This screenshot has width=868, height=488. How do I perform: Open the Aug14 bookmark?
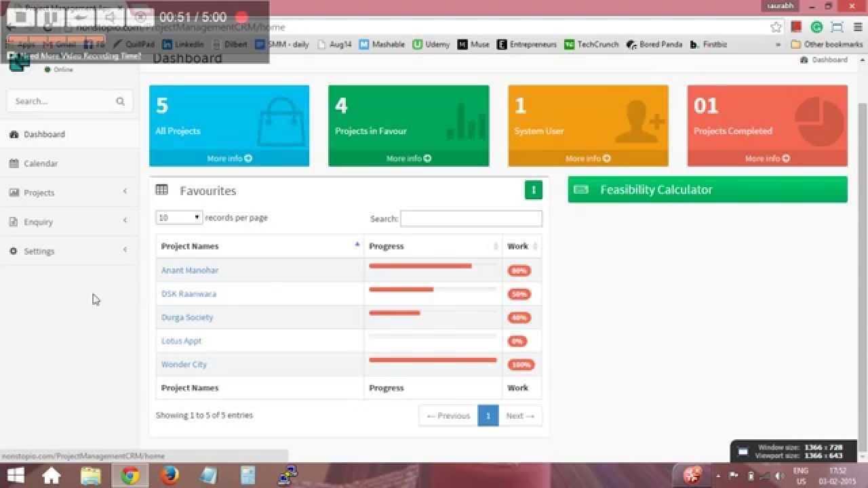click(x=334, y=45)
